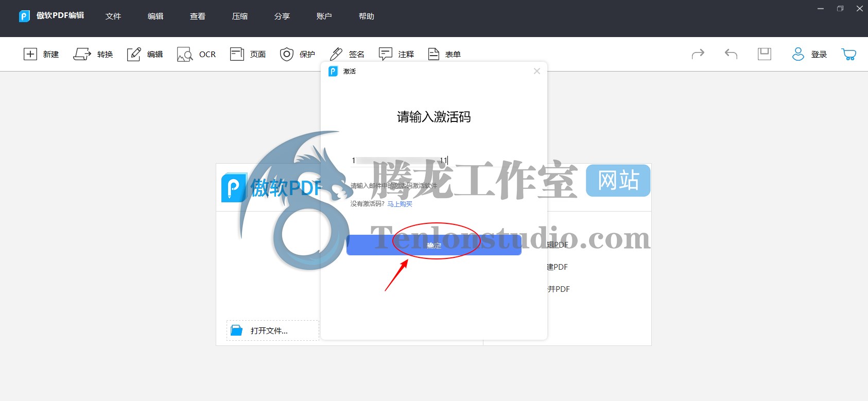Select the Edit (编辑) toolbar icon
868x401 pixels.
(x=134, y=54)
